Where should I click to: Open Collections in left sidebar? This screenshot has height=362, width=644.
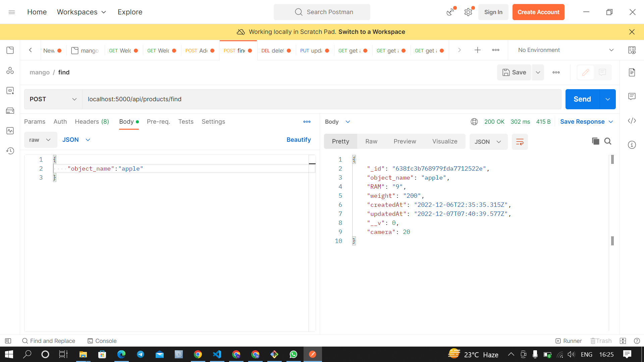[x=10, y=50]
